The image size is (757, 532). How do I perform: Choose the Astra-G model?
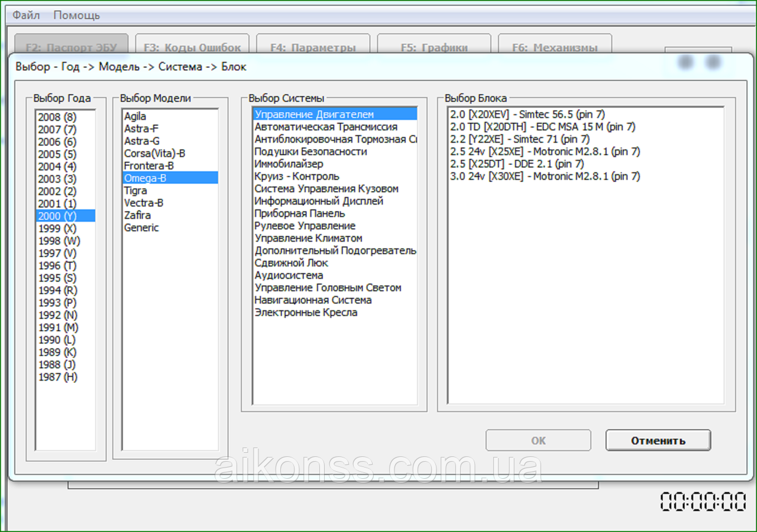[170, 141]
